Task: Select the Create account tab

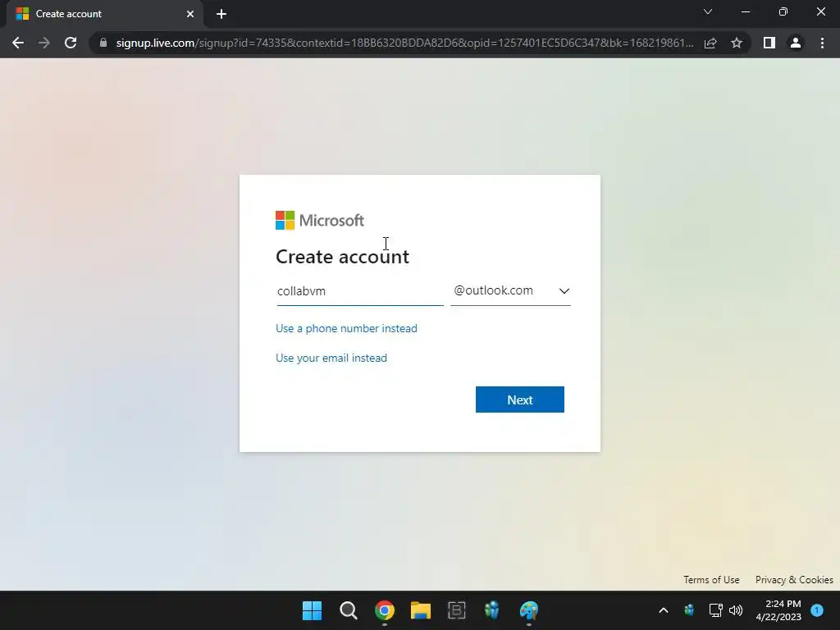Action: pos(104,14)
